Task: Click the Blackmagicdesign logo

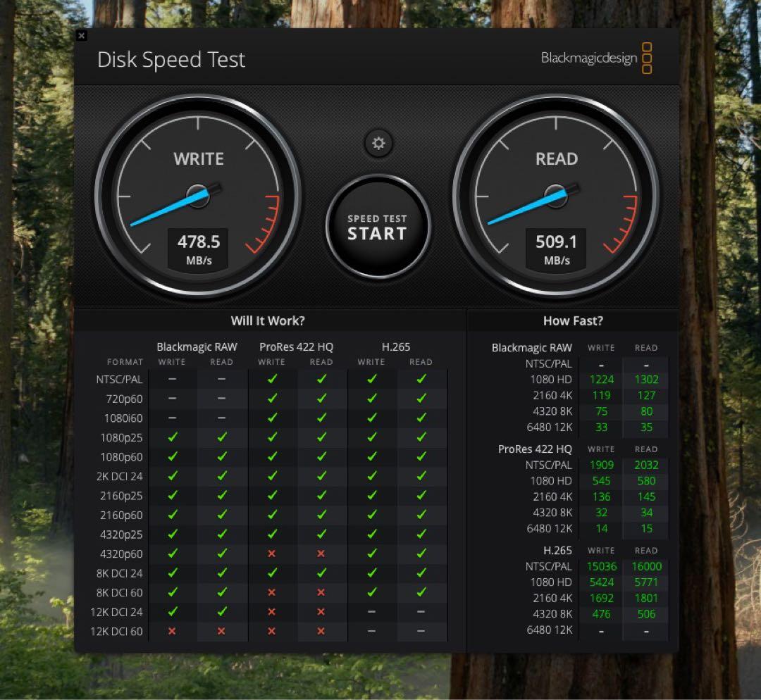Action: coord(589,57)
